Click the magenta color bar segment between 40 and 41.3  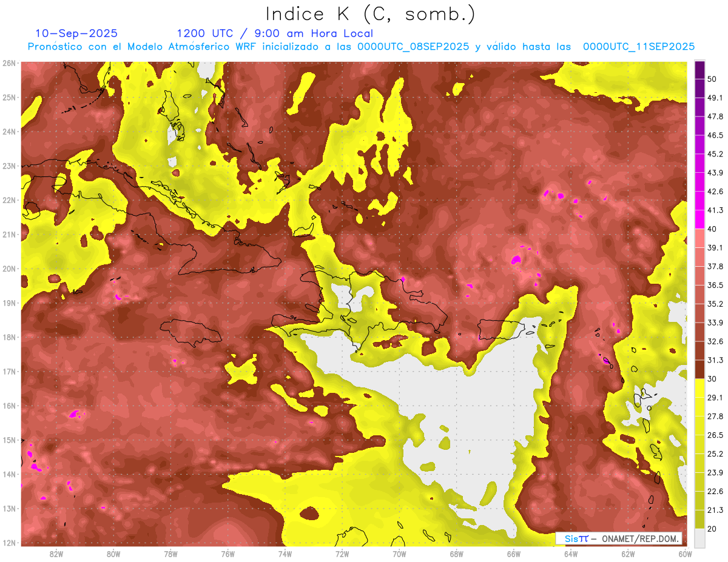point(699,219)
